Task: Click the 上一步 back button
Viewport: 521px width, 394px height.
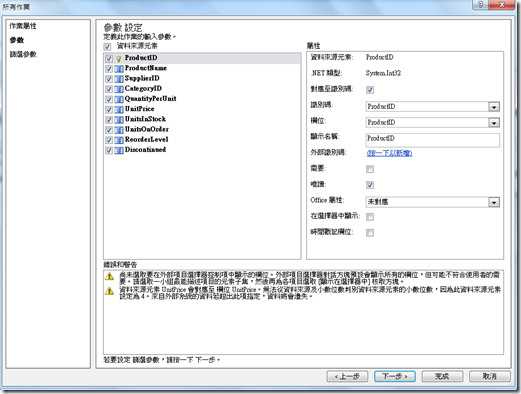Action: (347, 376)
